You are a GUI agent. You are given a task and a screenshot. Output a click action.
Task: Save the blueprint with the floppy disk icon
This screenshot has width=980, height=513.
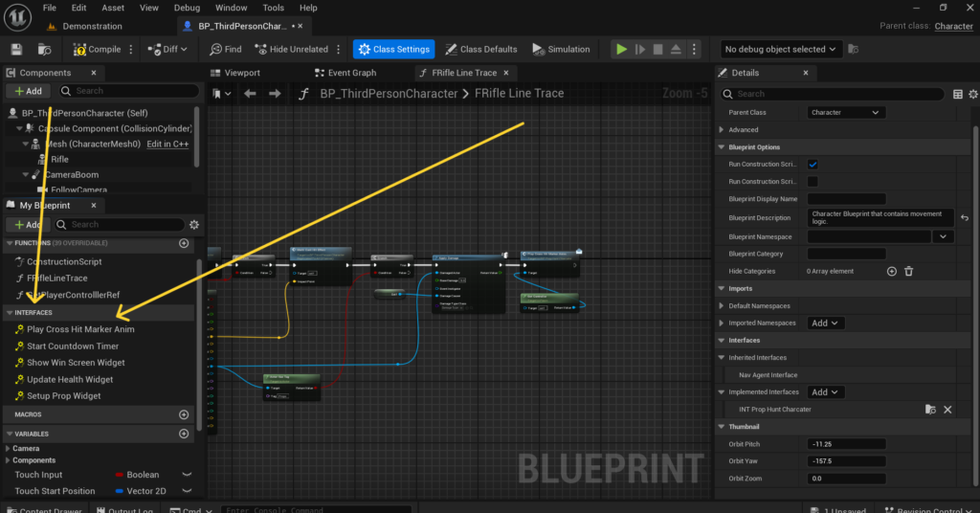point(17,50)
